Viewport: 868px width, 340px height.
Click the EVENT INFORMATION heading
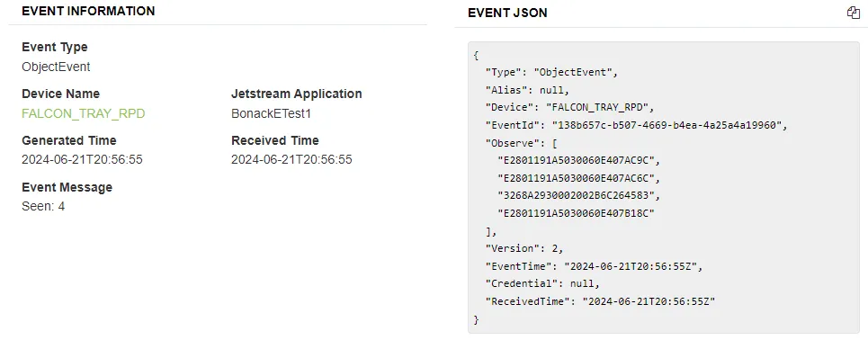[88, 11]
